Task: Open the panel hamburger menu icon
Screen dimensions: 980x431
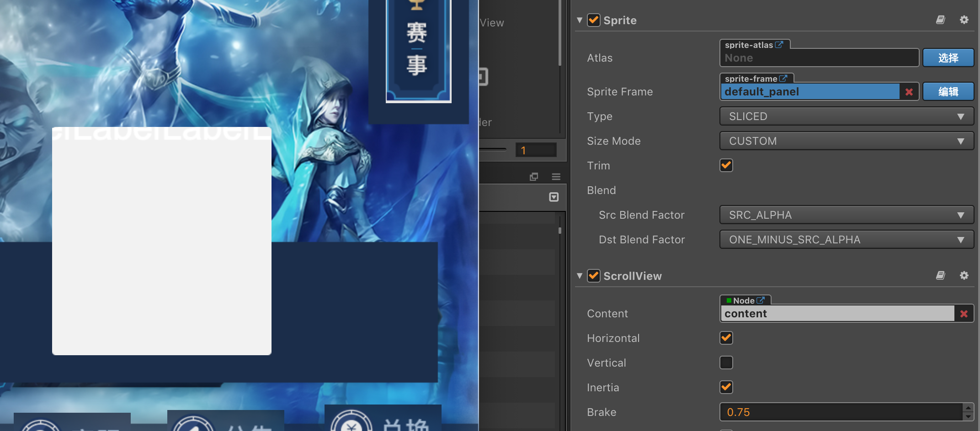Action: (556, 177)
